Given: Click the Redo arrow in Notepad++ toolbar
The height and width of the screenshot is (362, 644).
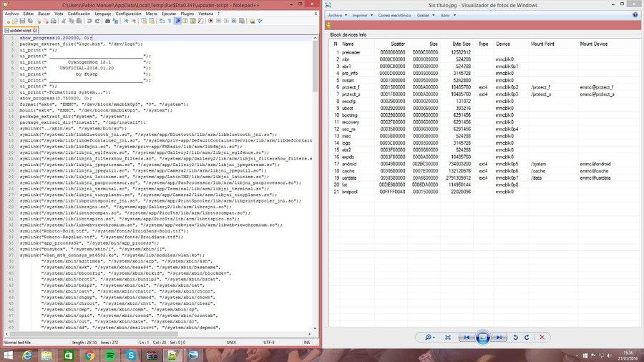Looking at the screenshot, I should point(97,21).
